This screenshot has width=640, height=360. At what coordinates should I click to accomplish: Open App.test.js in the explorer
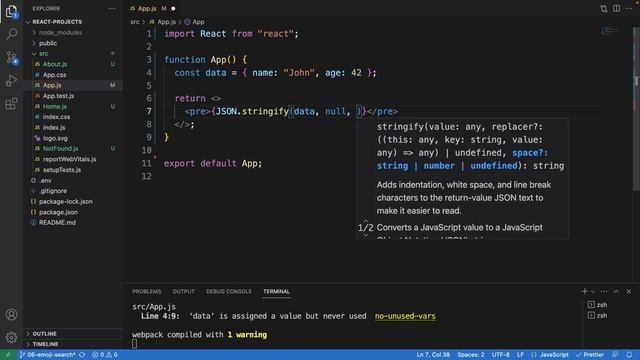click(58, 96)
